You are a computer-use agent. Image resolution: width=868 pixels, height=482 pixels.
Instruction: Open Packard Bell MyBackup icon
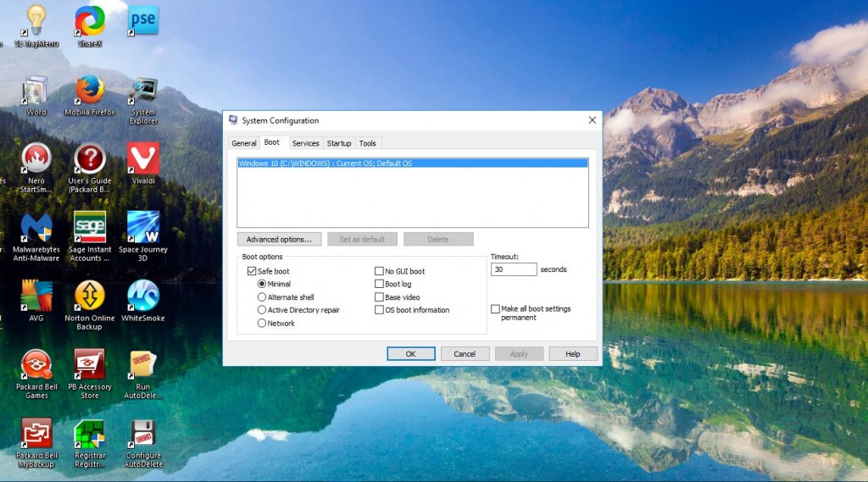(36, 443)
